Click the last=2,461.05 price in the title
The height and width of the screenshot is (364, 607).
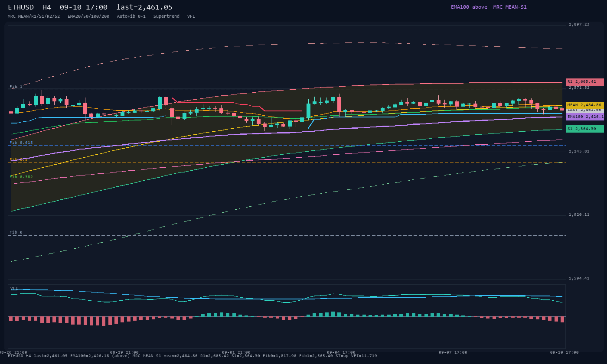click(144, 7)
